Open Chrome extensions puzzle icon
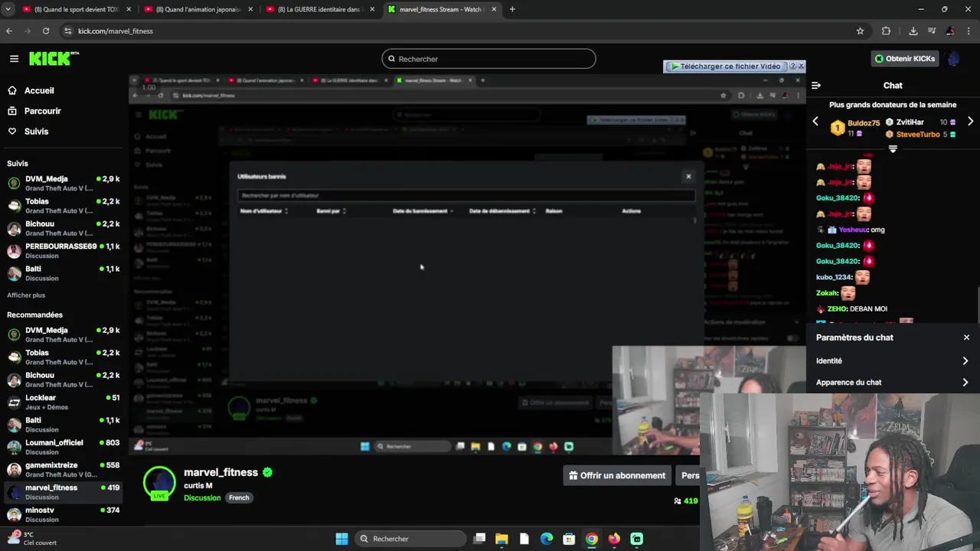980x551 pixels. [x=887, y=31]
